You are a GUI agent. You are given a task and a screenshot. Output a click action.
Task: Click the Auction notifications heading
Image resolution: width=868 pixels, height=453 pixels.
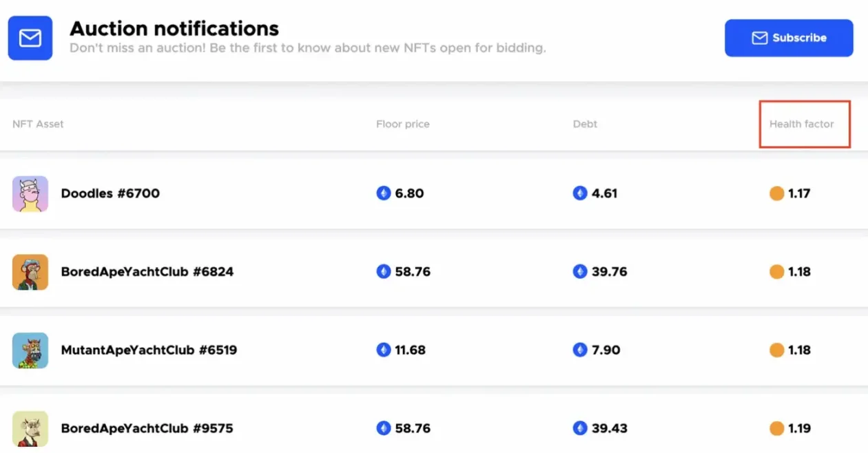[x=174, y=29]
